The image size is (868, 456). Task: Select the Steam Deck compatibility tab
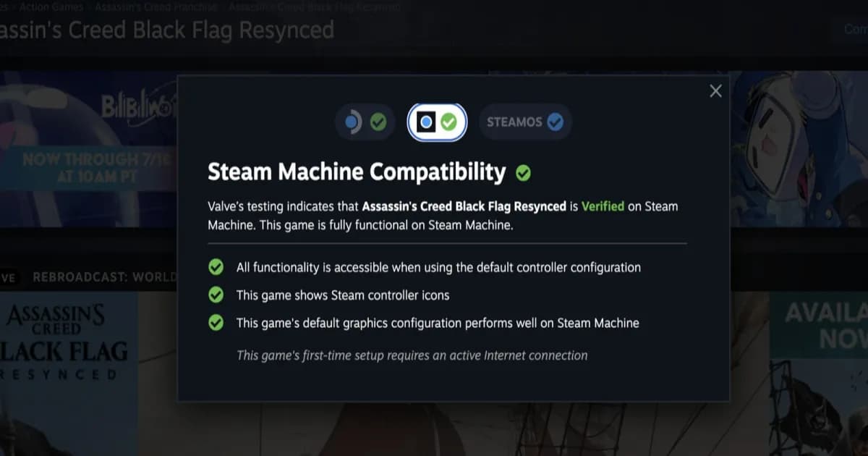(365, 122)
